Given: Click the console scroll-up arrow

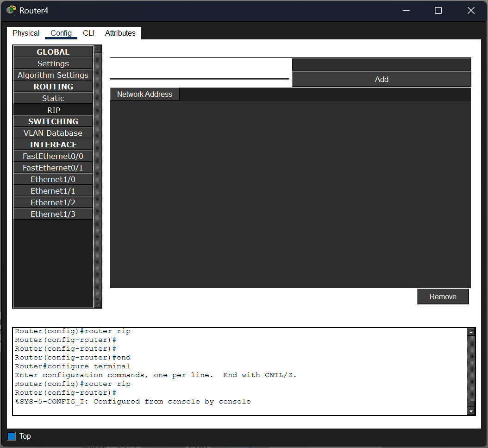Looking at the screenshot, I should coord(471,332).
